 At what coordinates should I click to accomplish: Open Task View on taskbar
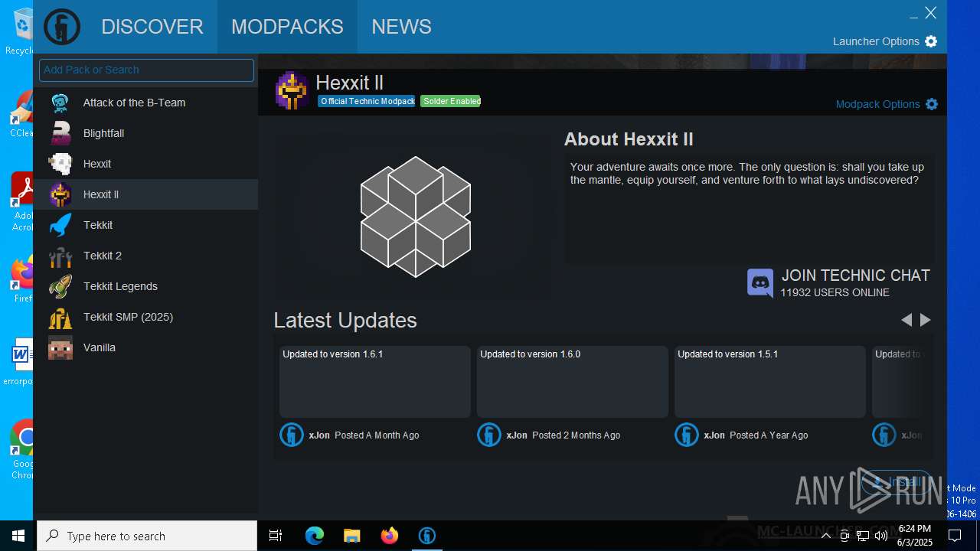tap(276, 536)
